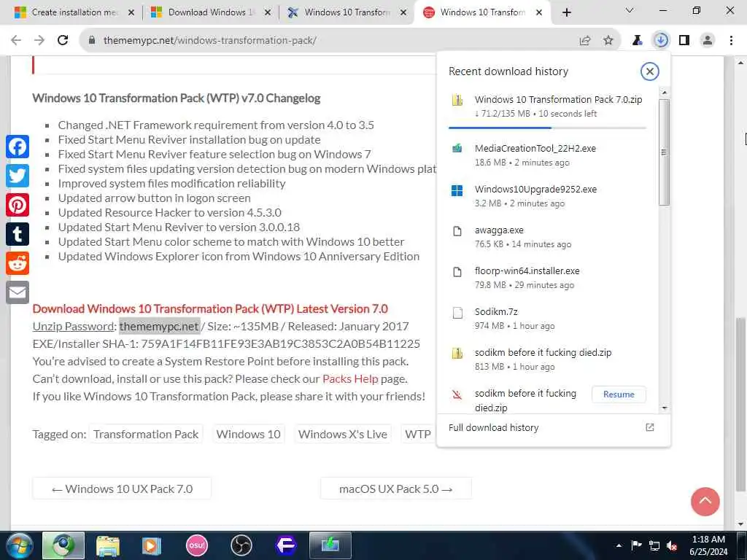
Task: Open Chrome three-dot menu
Action: (x=731, y=41)
